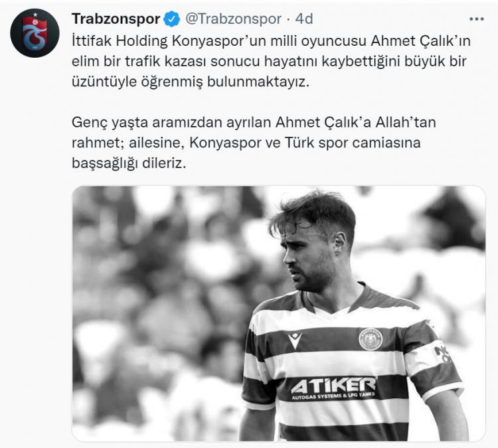Click the word bulunmaktayız in the tweet
This screenshot has width=498, height=448.
(258, 82)
